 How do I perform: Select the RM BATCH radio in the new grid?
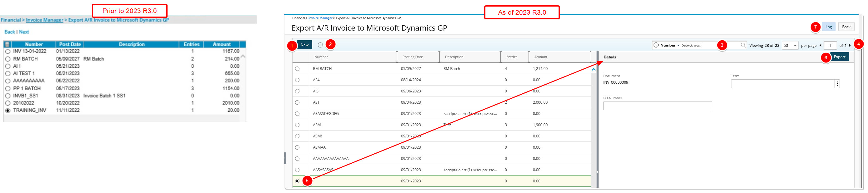[x=297, y=69]
